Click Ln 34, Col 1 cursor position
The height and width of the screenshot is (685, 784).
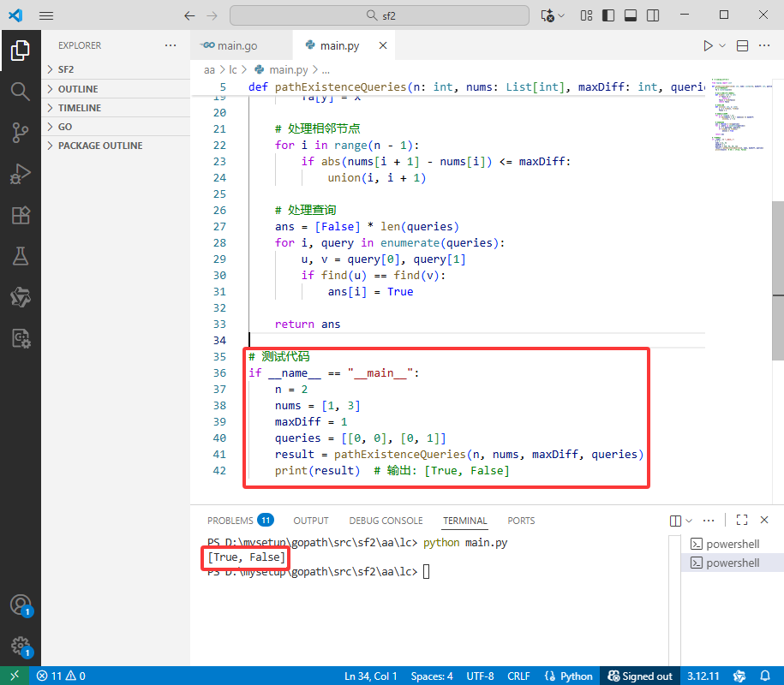pos(370,676)
